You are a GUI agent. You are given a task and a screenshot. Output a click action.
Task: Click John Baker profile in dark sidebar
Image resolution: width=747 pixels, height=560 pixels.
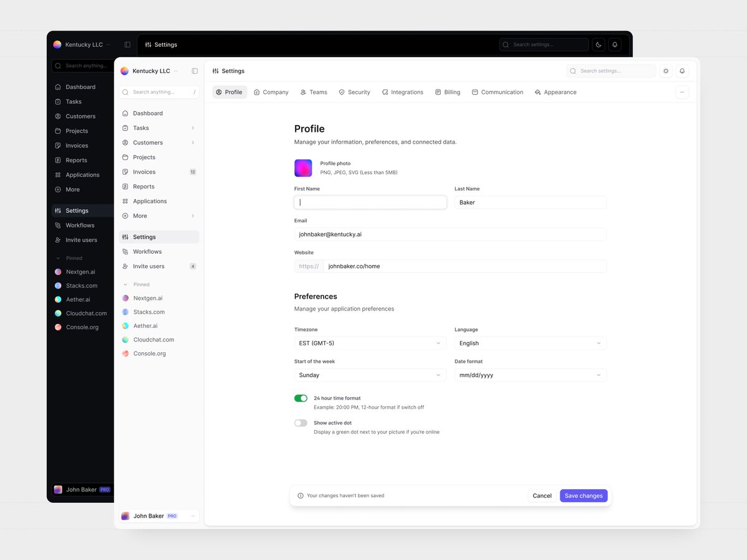point(82,490)
